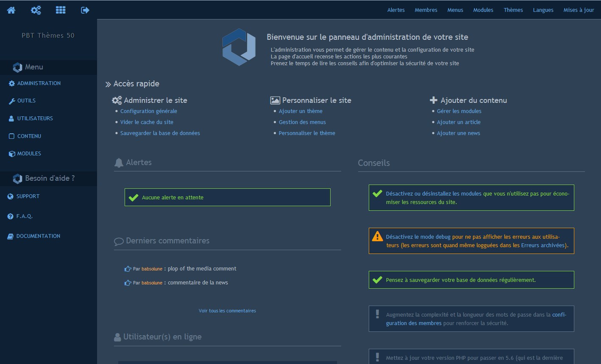
Task: Click Désactivez le mode debug link
Action: pyautogui.click(x=418, y=237)
